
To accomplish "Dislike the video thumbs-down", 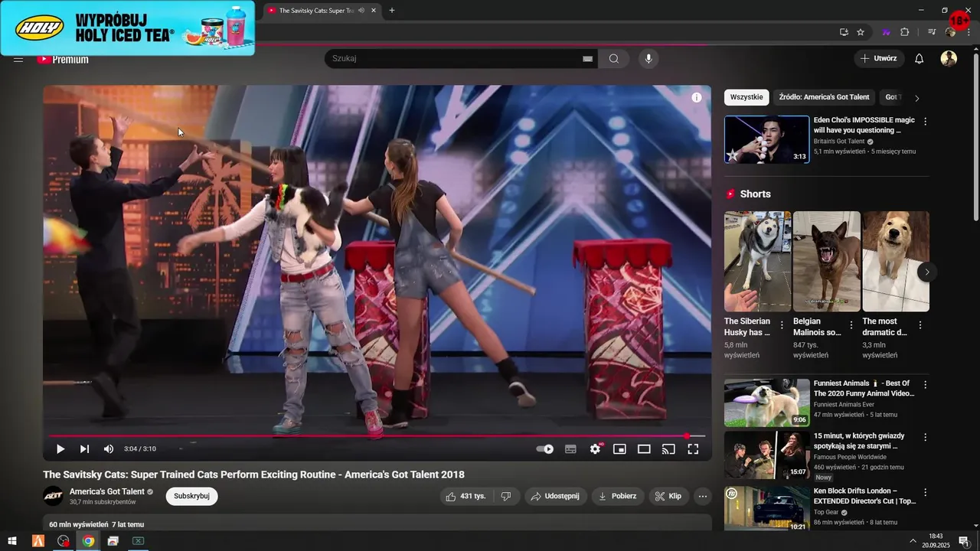I will 506,496.
